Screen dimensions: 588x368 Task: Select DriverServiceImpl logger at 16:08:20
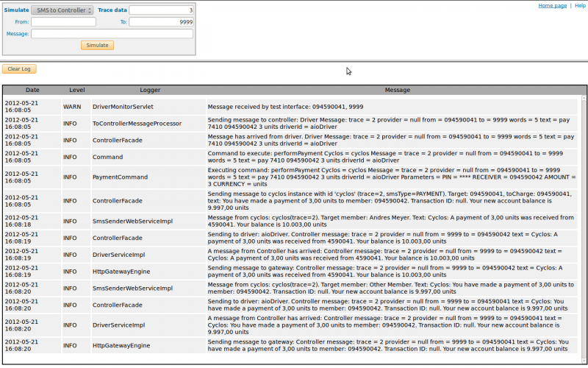coord(119,325)
